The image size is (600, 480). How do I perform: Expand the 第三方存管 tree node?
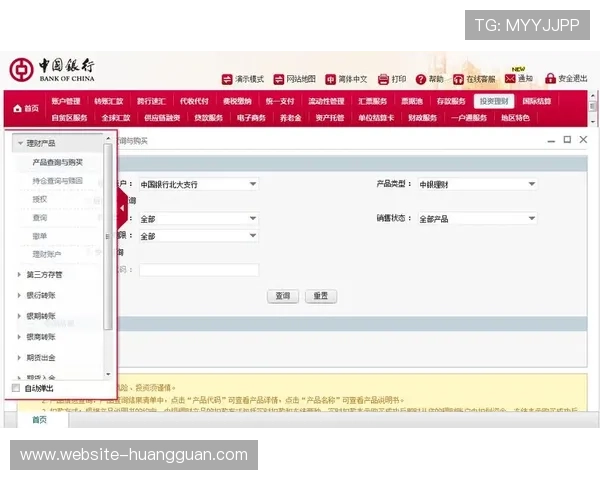tap(19, 274)
